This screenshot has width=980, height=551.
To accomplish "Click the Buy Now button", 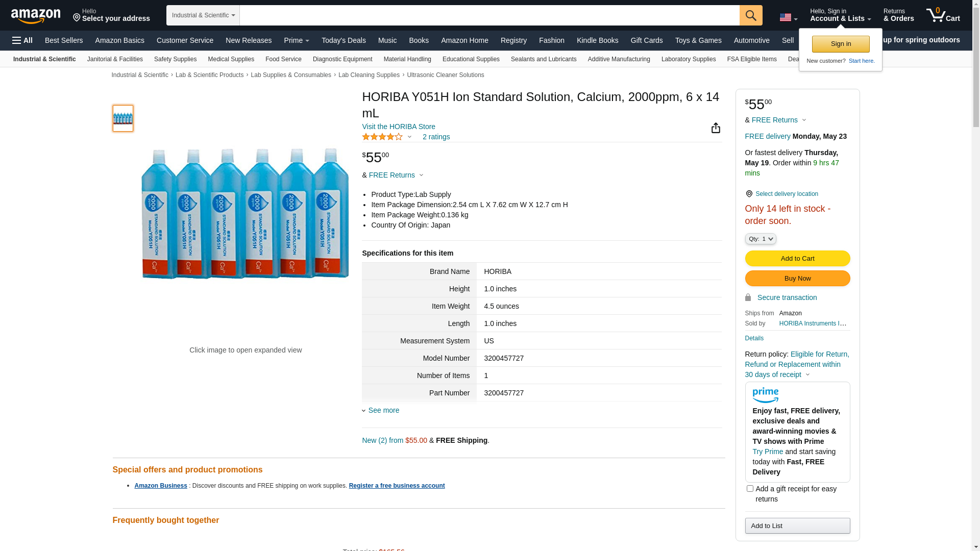I will (797, 279).
